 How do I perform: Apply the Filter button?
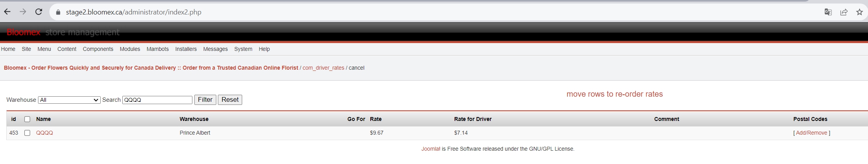point(205,100)
